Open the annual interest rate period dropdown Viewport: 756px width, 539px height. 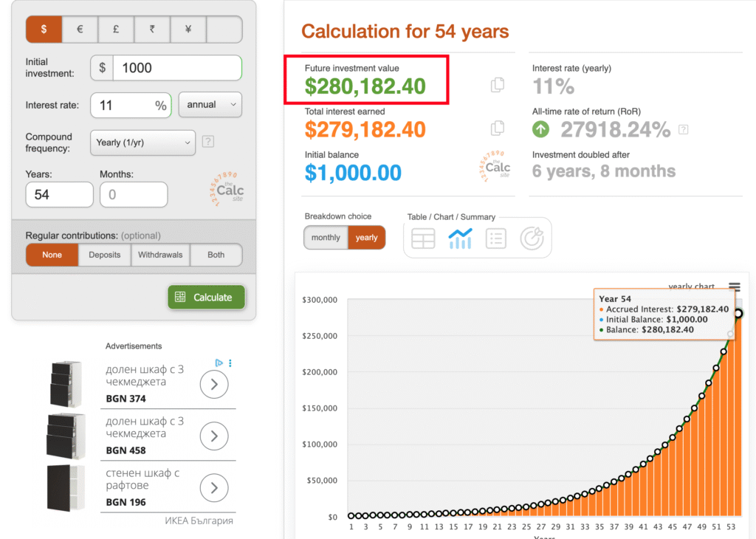point(210,105)
